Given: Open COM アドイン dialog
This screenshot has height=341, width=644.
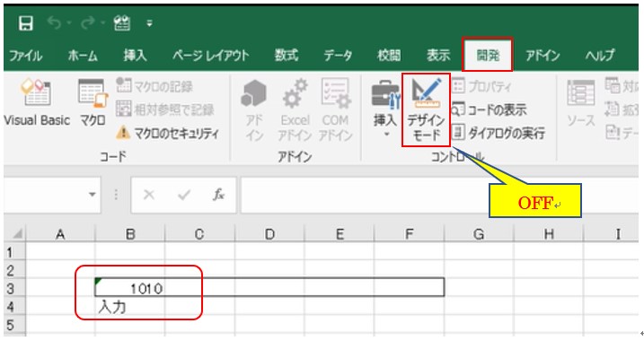Looking at the screenshot, I should [x=336, y=110].
